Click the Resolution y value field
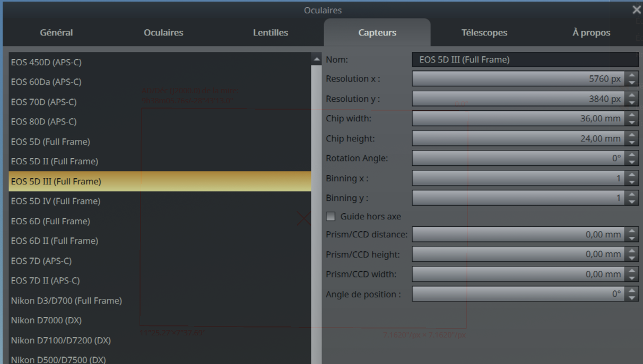This screenshot has height=364, width=643. point(518,99)
